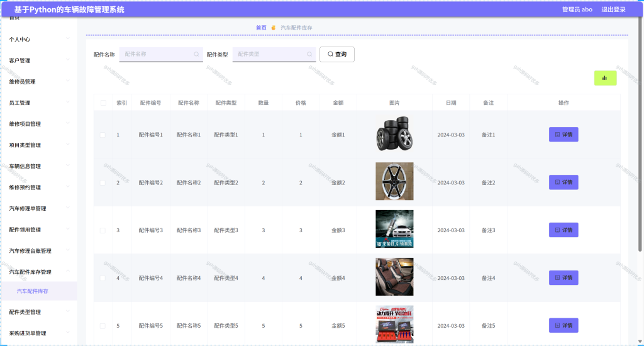The width and height of the screenshot is (644, 346).
Task: Open the car seat image in row 4
Action: (394, 277)
